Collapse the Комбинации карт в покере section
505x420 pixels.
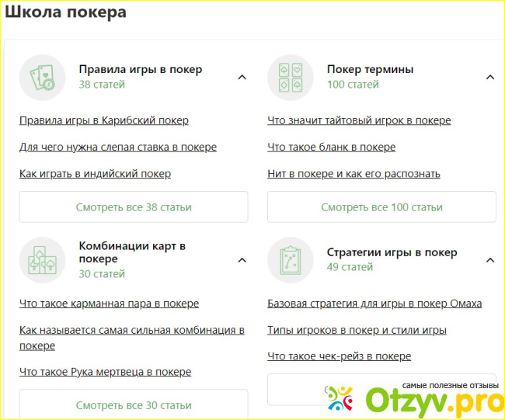(242, 260)
